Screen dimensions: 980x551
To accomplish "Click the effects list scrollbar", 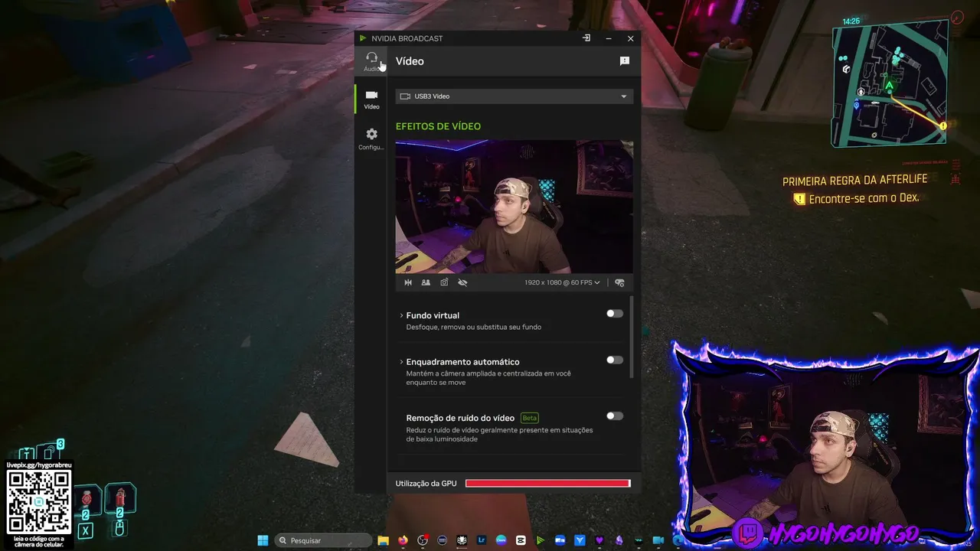I will [632, 337].
